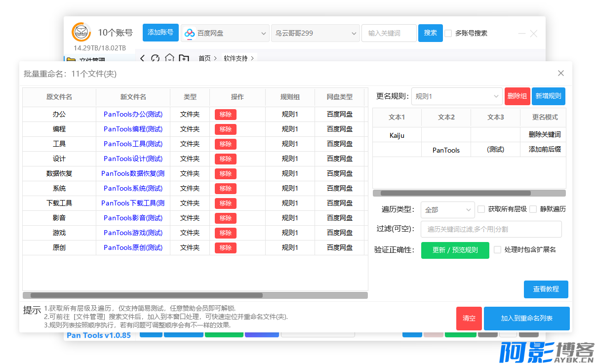This screenshot has height=364, width=596.
Task: Click the Pan Tools whale logo icon
Action: coord(81,32)
